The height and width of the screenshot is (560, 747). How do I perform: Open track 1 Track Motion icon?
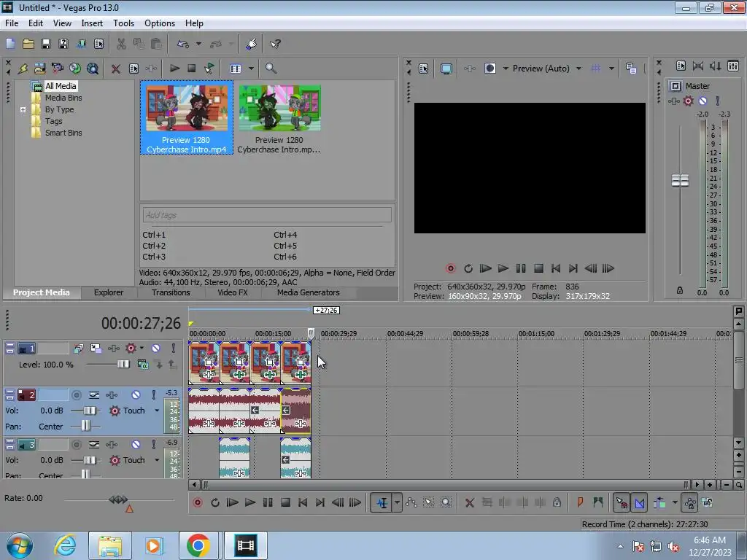coord(96,348)
